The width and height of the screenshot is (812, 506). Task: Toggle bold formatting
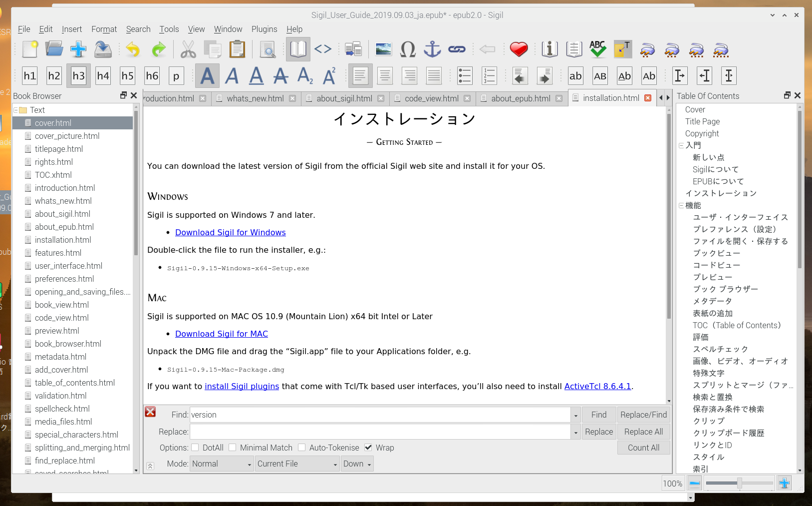pyautogui.click(x=207, y=76)
